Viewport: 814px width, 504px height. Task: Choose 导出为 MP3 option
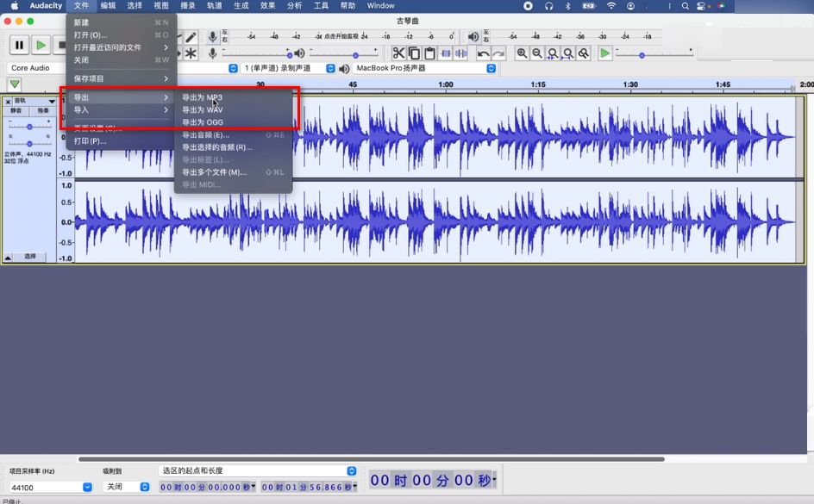point(233,97)
